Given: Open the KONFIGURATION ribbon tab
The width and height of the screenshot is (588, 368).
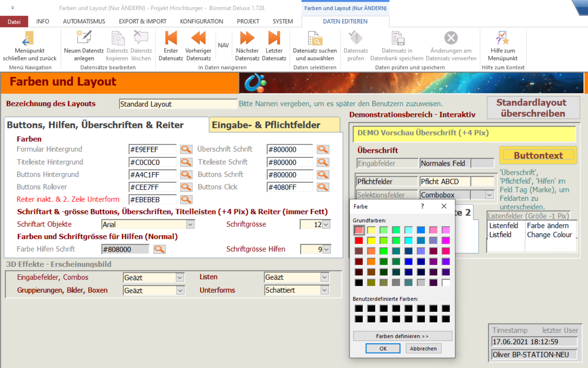Looking at the screenshot, I should point(201,21).
